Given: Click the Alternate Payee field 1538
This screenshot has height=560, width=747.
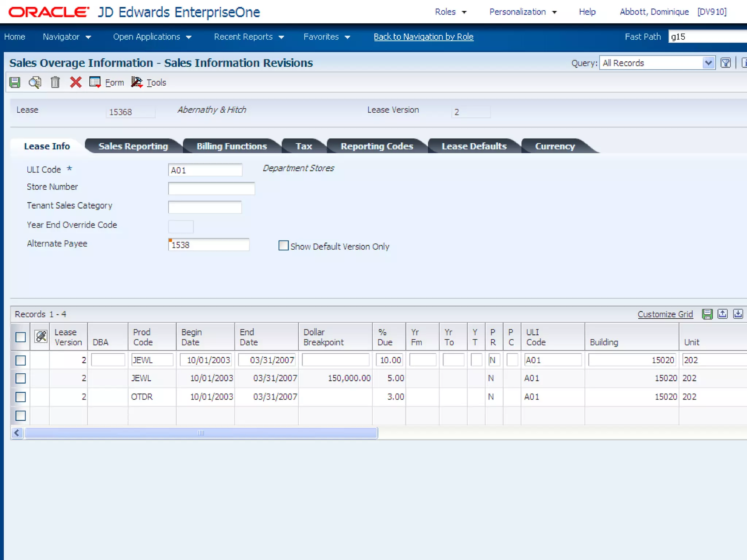Looking at the screenshot, I should click(209, 245).
